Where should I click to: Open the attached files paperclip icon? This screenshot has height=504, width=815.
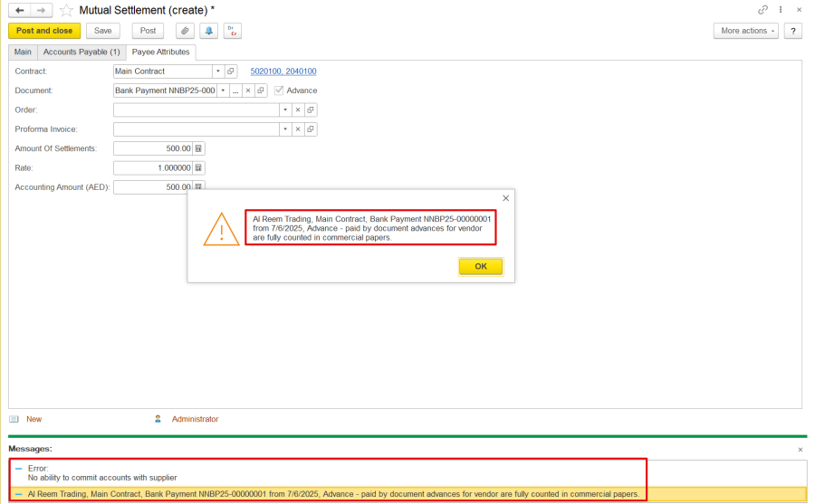[x=184, y=31]
